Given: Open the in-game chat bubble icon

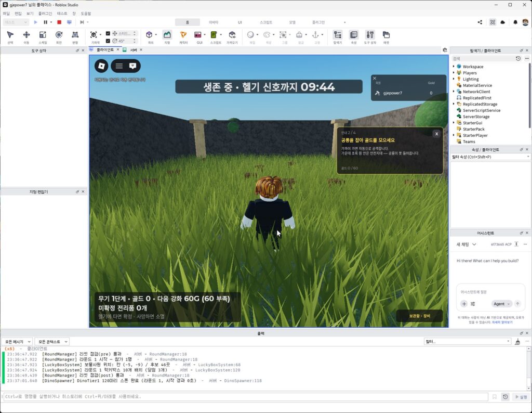Looking at the screenshot, I should coord(132,66).
